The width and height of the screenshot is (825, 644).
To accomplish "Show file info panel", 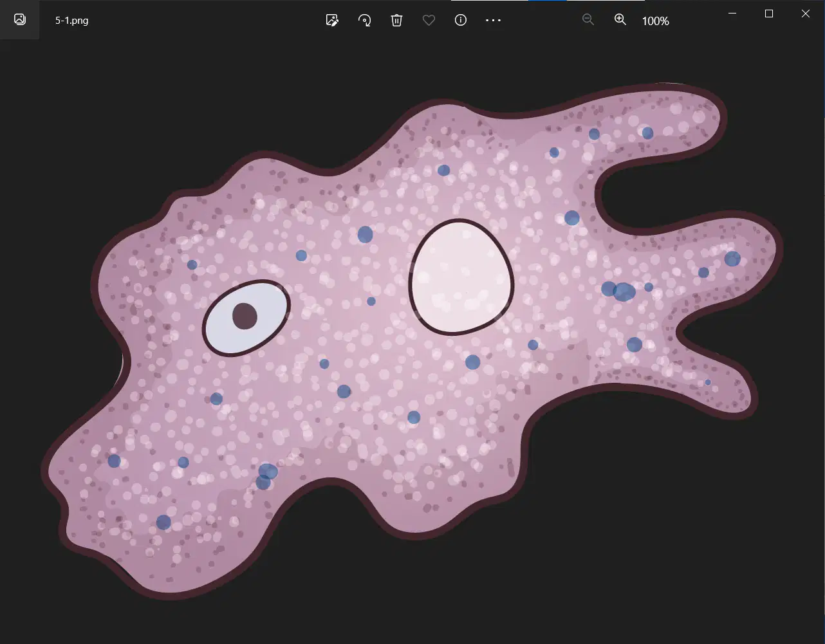I will coord(461,21).
